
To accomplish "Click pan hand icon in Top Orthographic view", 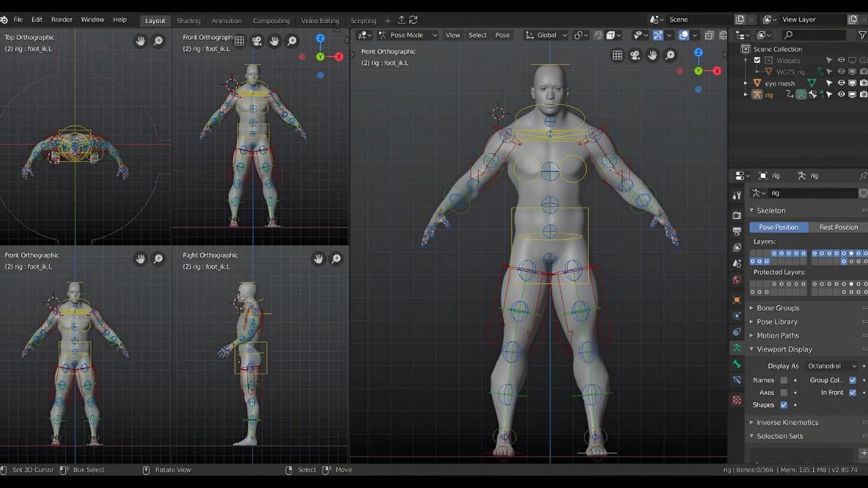I will click(141, 41).
